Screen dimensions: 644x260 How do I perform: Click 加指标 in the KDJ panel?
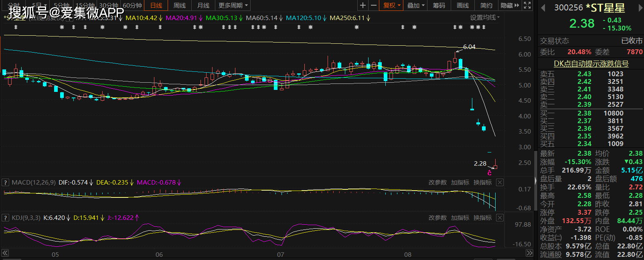click(460, 218)
